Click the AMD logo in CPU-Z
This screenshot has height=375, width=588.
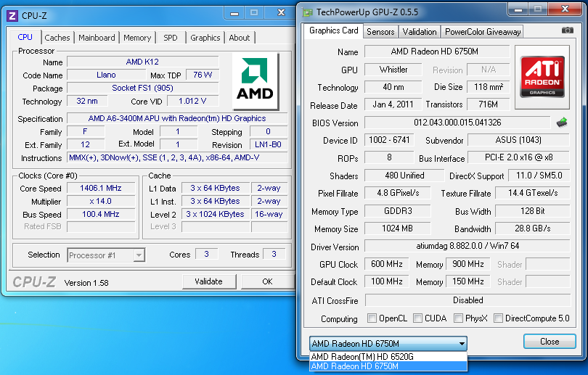point(256,81)
